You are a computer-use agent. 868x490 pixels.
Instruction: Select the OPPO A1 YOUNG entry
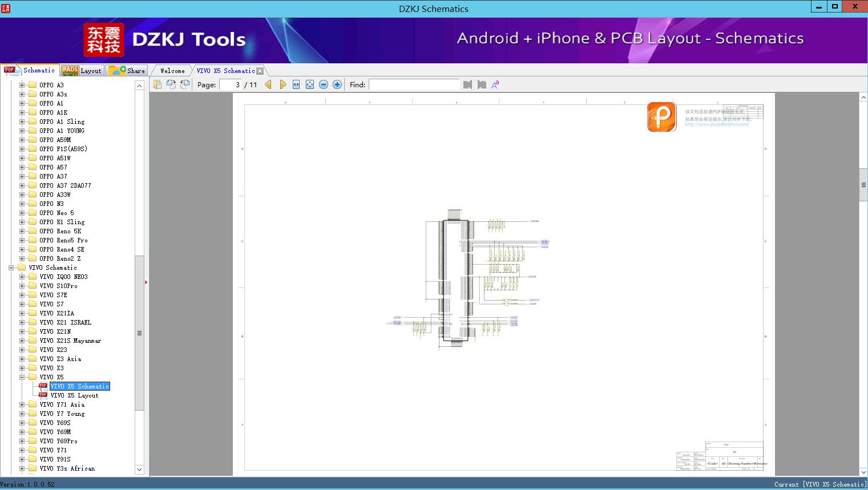point(62,131)
